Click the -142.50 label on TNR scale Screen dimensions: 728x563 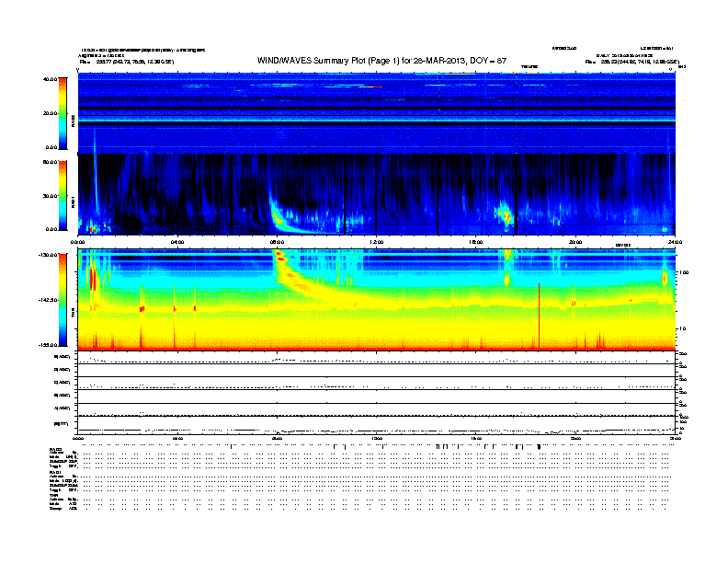click(x=48, y=300)
